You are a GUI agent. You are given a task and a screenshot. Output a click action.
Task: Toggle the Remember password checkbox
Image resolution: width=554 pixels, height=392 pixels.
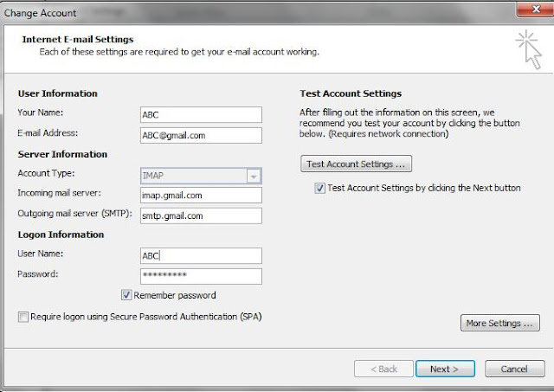[x=126, y=295]
